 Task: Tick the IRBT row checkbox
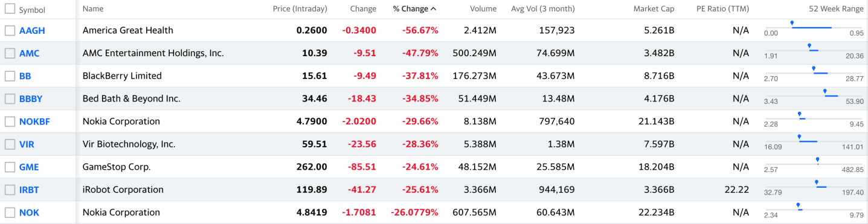[x=10, y=190]
